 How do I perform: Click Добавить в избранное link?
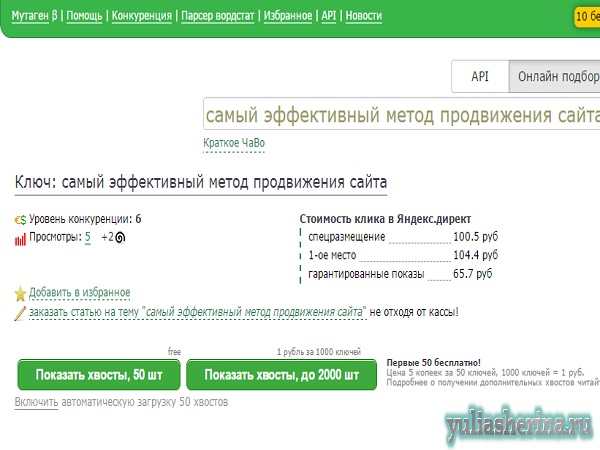[x=80, y=293]
